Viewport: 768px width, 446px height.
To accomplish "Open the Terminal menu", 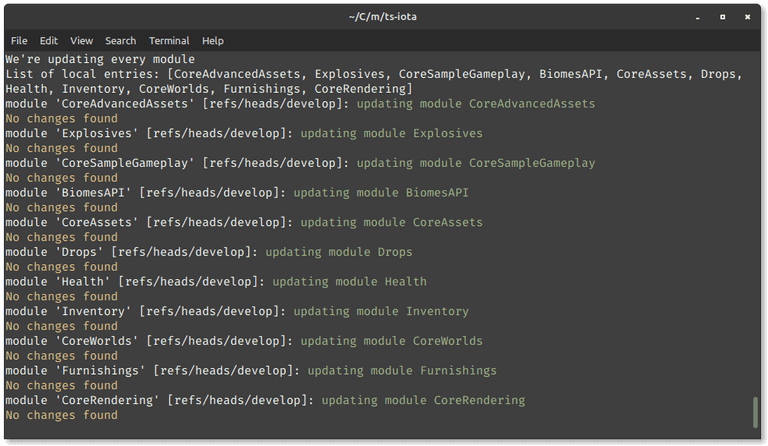I will click(x=169, y=41).
